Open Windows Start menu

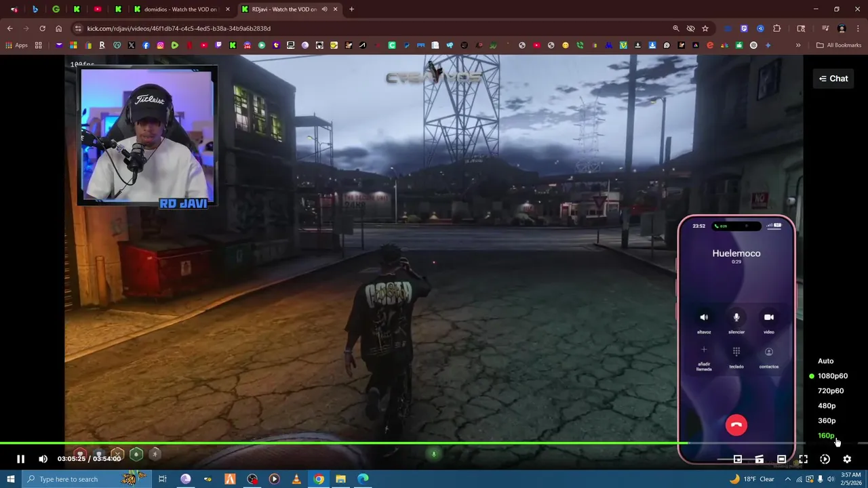pos(10,479)
